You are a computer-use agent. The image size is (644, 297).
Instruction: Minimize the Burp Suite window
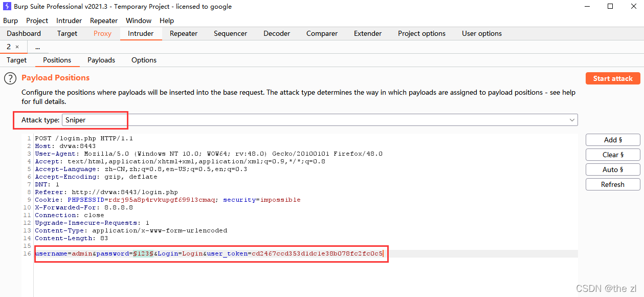[x=587, y=7]
